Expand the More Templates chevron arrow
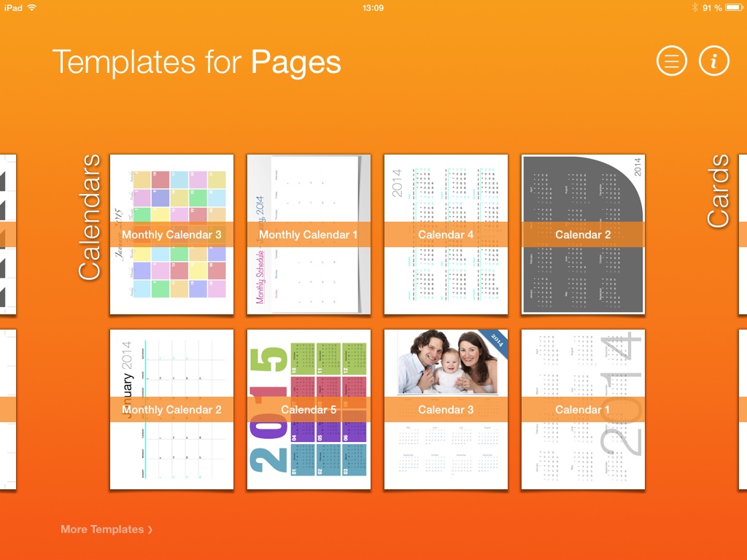This screenshot has width=747, height=560. pos(150,530)
